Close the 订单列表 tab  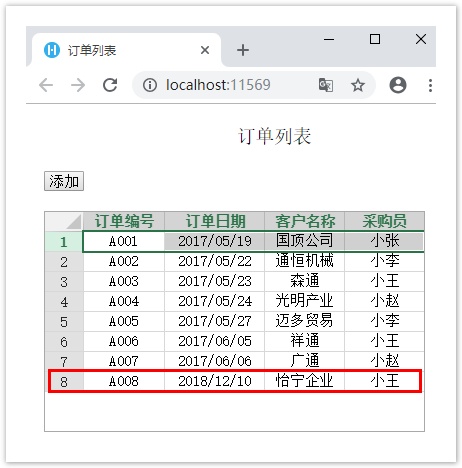coord(205,50)
